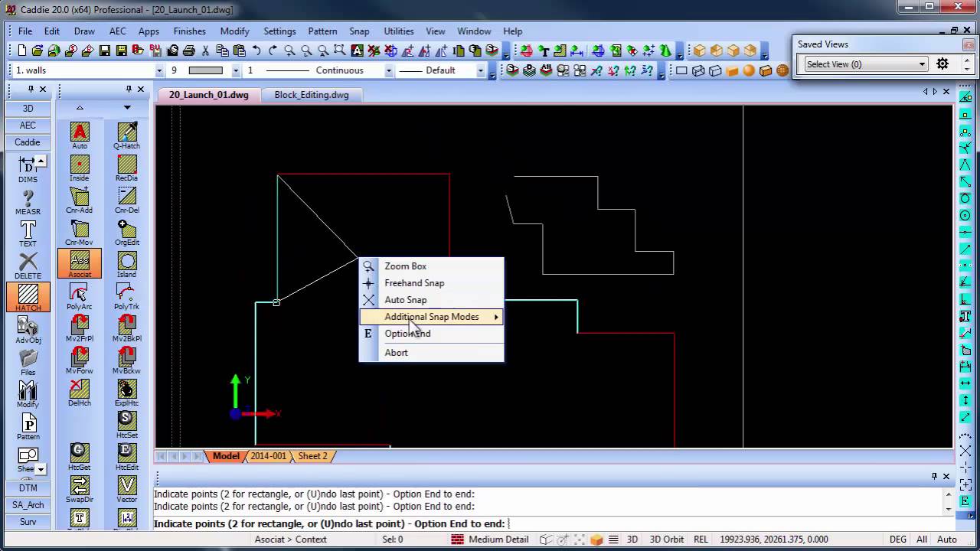Open the AEC menu

pos(117,31)
